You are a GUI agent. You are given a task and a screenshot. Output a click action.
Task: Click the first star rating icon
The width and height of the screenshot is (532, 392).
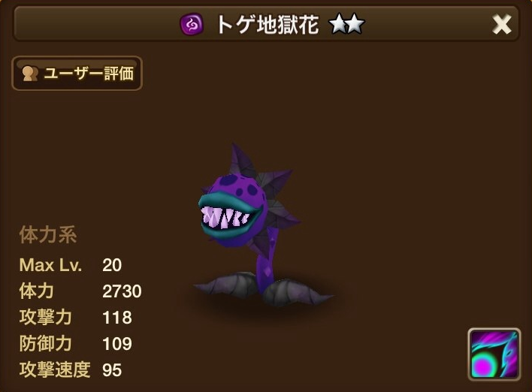tap(338, 25)
